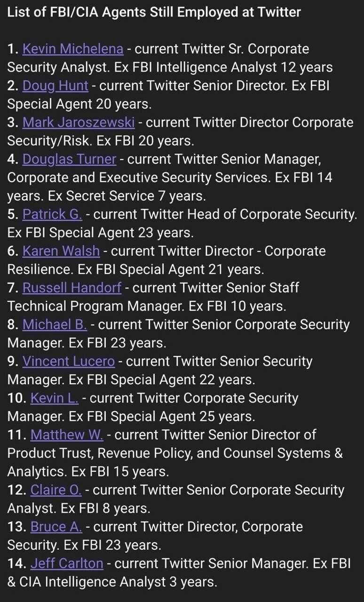Visit the Russell Handorf link
Image resolution: width=364 pixels, height=602 pixels.
72,288
